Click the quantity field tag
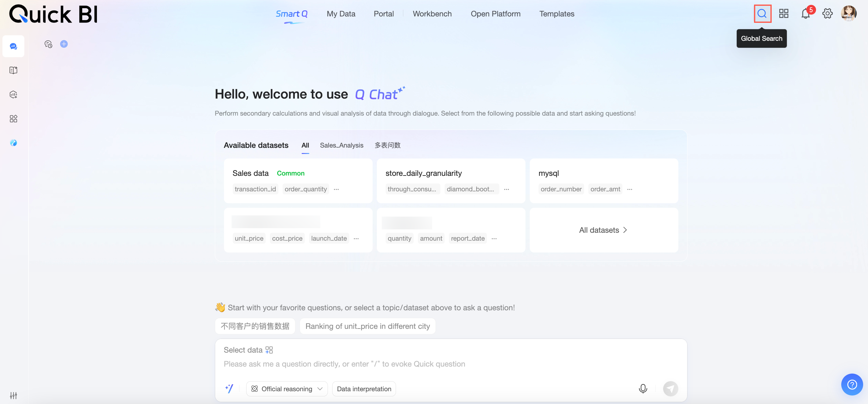Image resolution: width=868 pixels, height=404 pixels. [399, 239]
